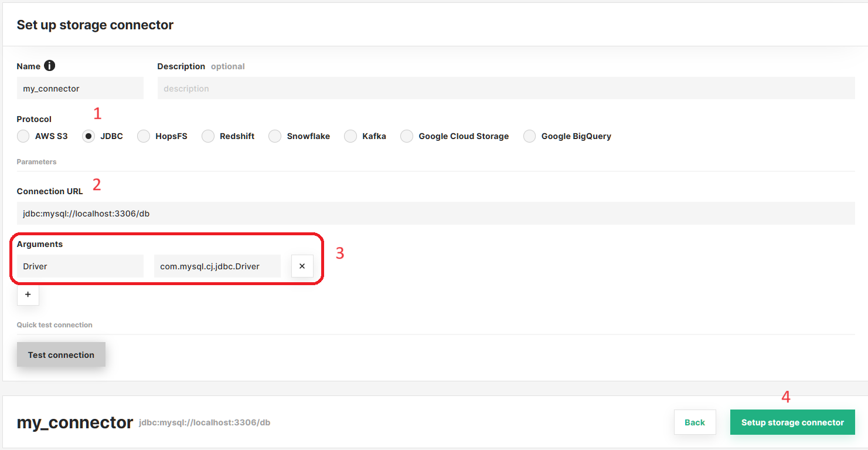Click the Name info icon
Viewport: 868px width, 450px height.
pyautogui.click(x=49, y=66)
